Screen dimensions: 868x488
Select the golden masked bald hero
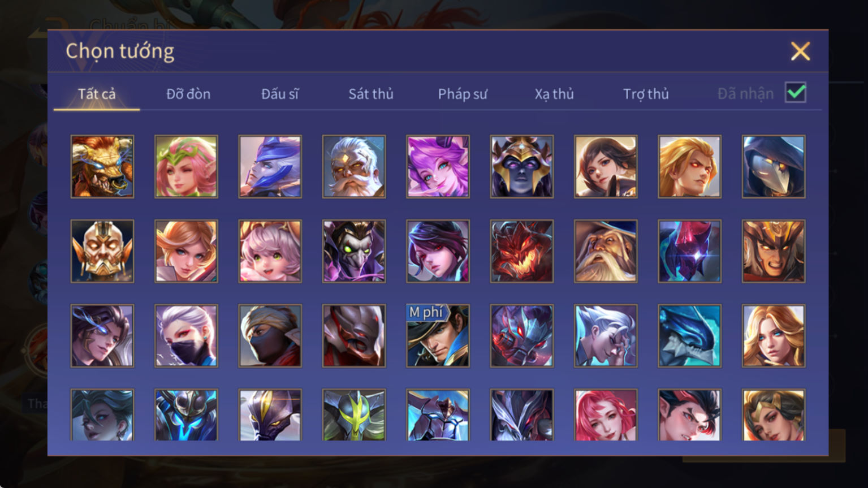102,251
